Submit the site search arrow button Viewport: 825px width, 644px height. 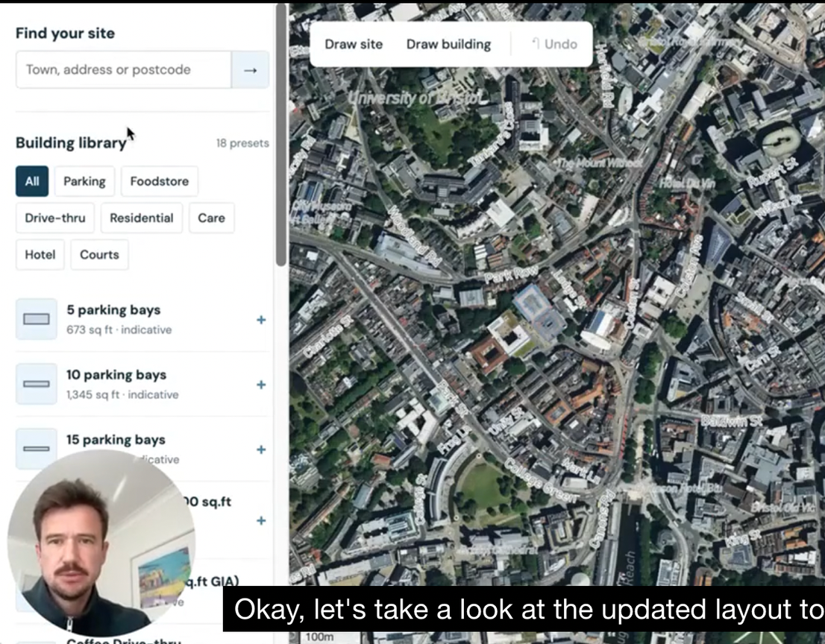(251, 70)
